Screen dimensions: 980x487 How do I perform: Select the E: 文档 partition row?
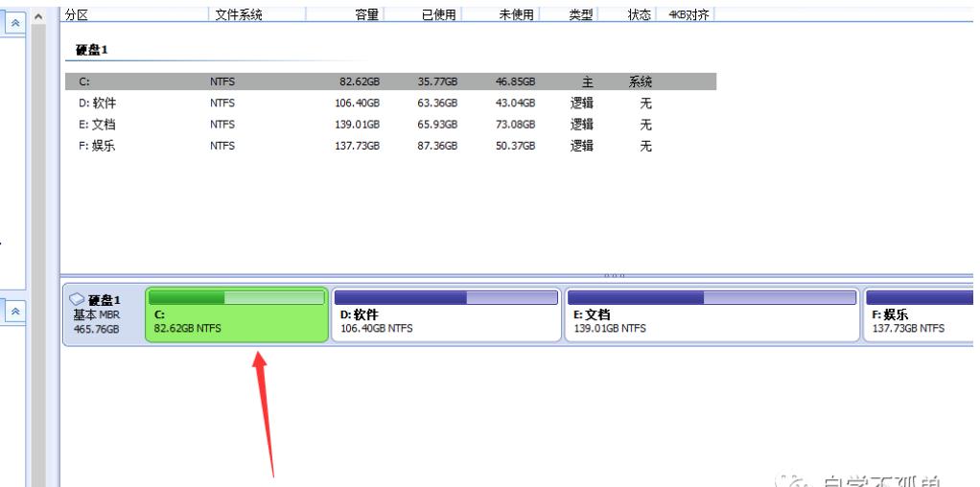click(x=390, y=125)
